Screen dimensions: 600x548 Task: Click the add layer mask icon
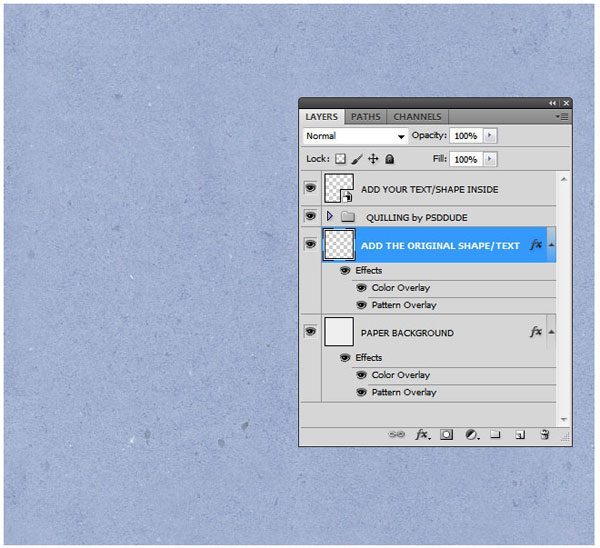[x=446, y=434]
